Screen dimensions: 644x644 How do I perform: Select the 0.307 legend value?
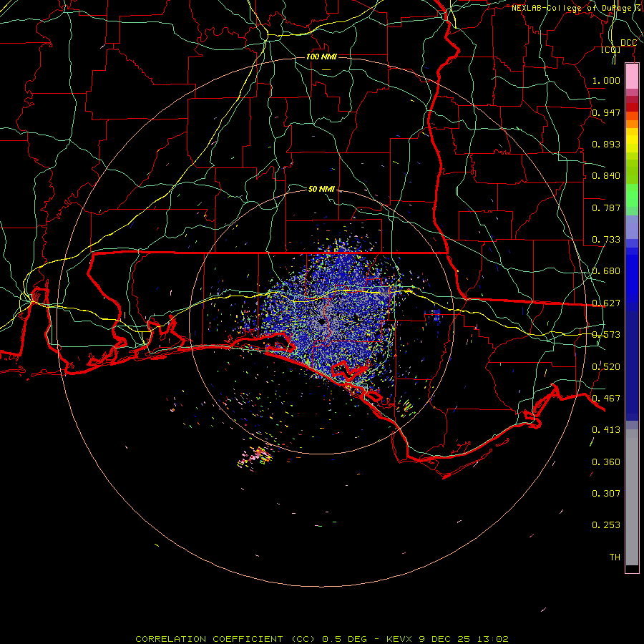(606, 493)
